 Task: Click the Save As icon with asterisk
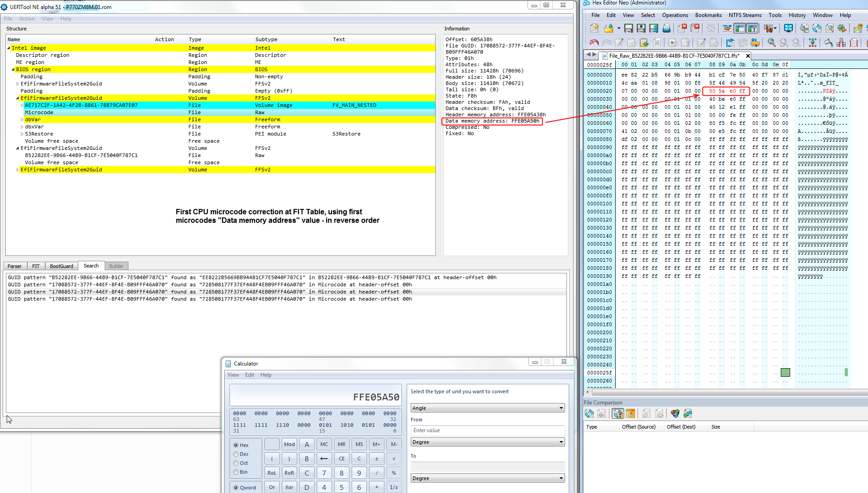pos(641,28)
